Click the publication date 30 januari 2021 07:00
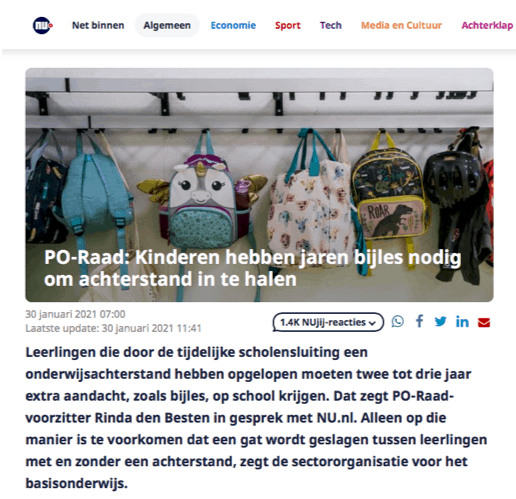 pos(75,314)
